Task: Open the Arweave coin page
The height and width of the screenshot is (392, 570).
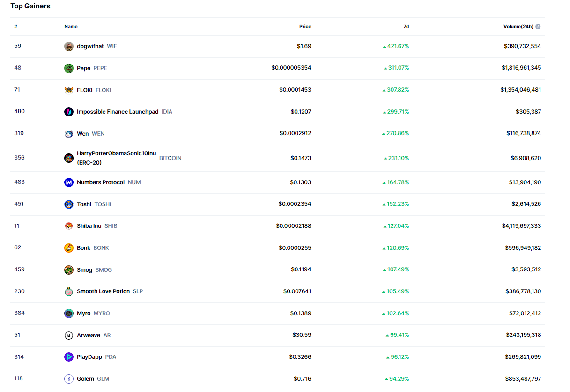Action: (89, 335)
